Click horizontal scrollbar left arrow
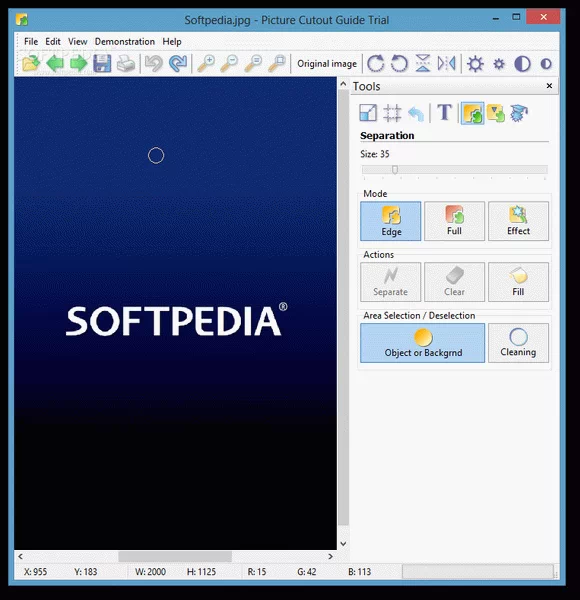 point(20,556)
